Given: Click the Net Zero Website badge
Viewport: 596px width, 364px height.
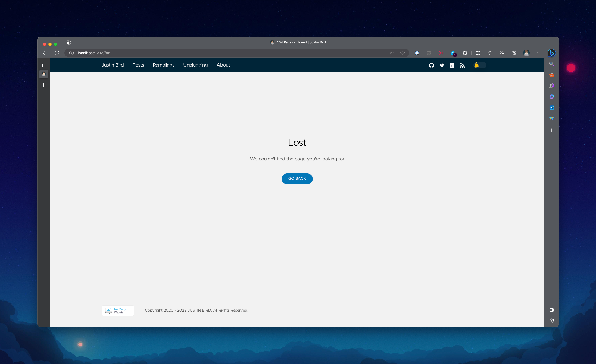Looking at the screenshot, I should [x=118, y=310].
